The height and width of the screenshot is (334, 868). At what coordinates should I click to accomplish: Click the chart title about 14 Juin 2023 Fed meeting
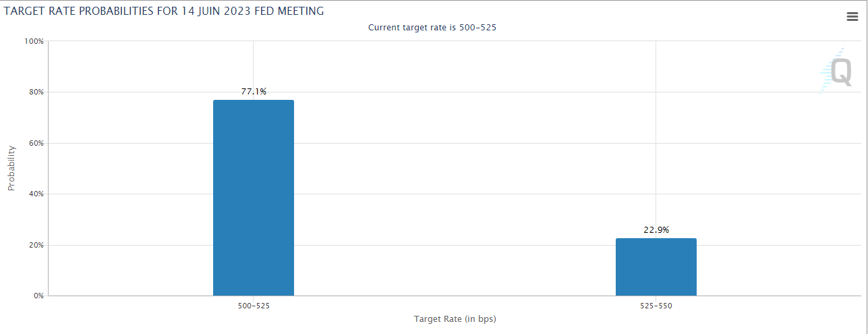pos(164,11)
